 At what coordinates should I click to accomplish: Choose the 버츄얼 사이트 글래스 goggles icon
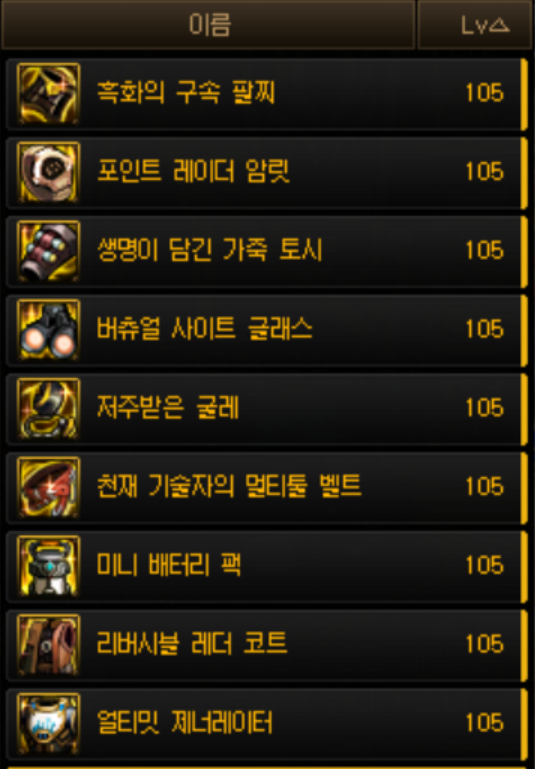pyautogui.click(x=48, y=330)
